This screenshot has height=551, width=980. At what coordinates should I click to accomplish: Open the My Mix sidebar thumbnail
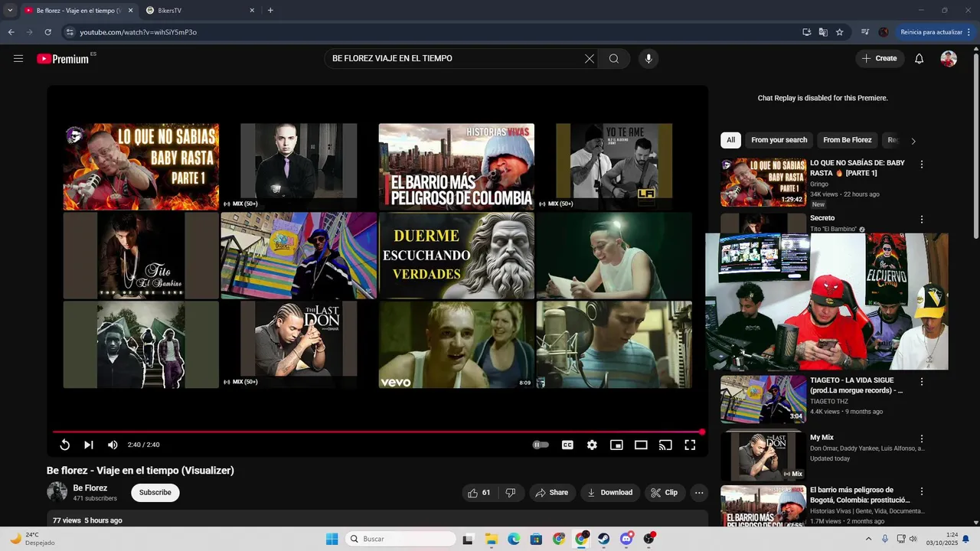(x=763, y=455)
